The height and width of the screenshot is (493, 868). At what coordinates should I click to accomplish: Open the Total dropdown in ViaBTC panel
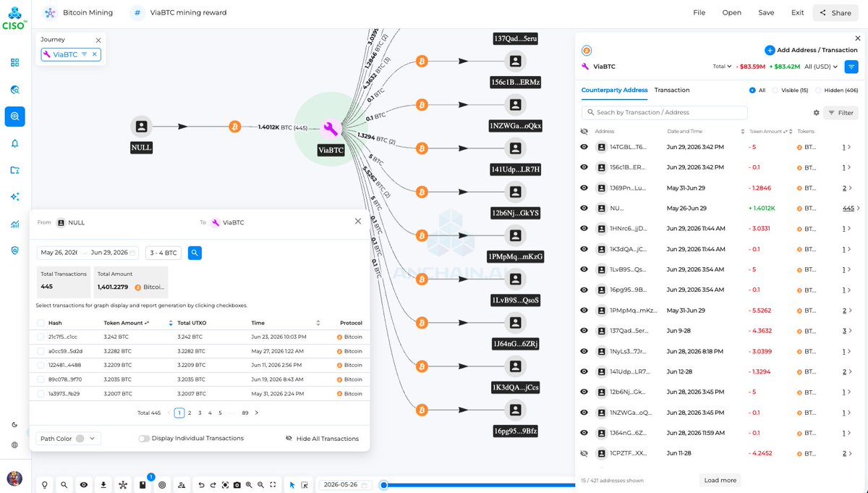722,67
